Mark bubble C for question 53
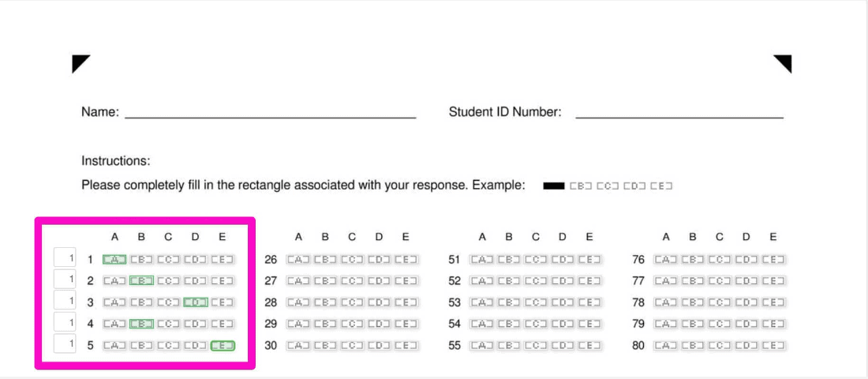 coord(536,302)
